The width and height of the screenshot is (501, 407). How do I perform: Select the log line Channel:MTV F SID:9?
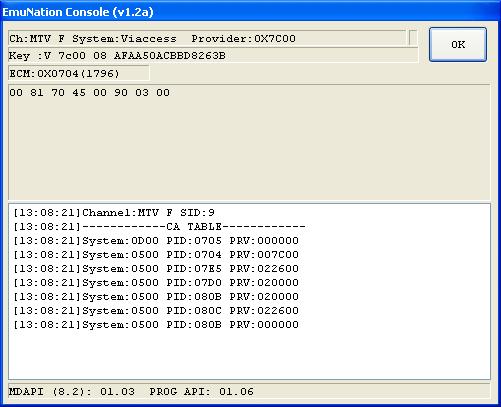click(114, 212)
